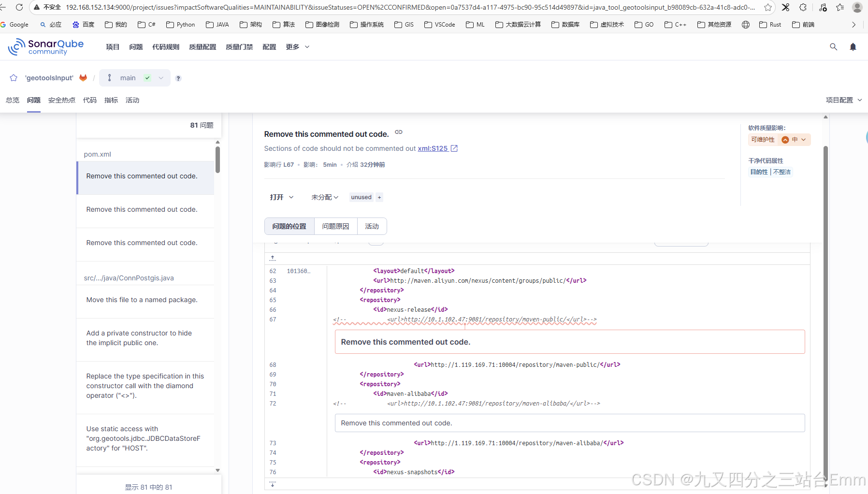
Task: Open the 必应 bookmark
Action: click(x=51, y=25)
